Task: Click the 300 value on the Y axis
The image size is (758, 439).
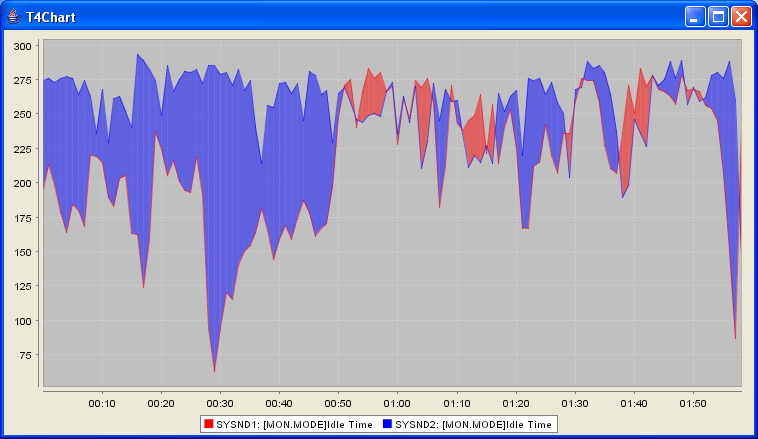Action: click(22, 46)
